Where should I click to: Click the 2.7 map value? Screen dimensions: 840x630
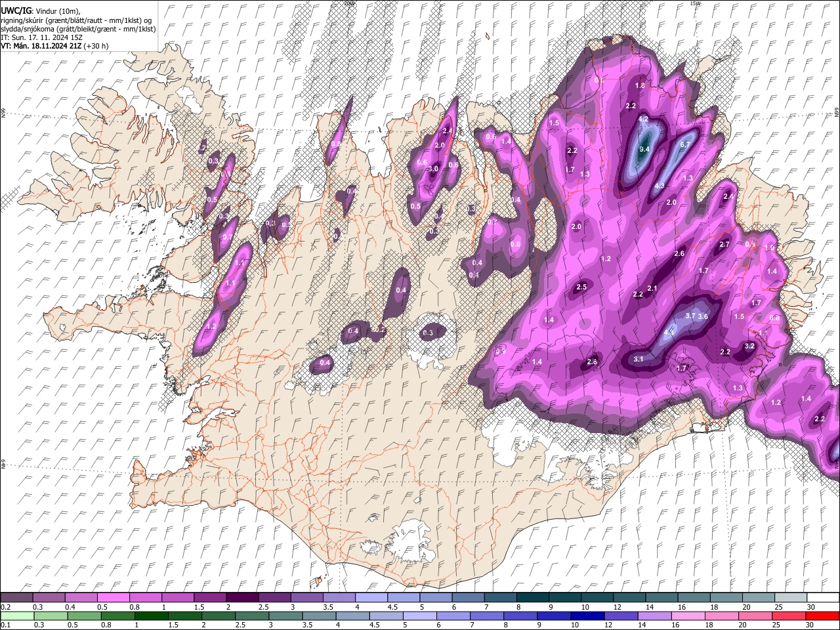pyautogui.click(x=724, y=244)
